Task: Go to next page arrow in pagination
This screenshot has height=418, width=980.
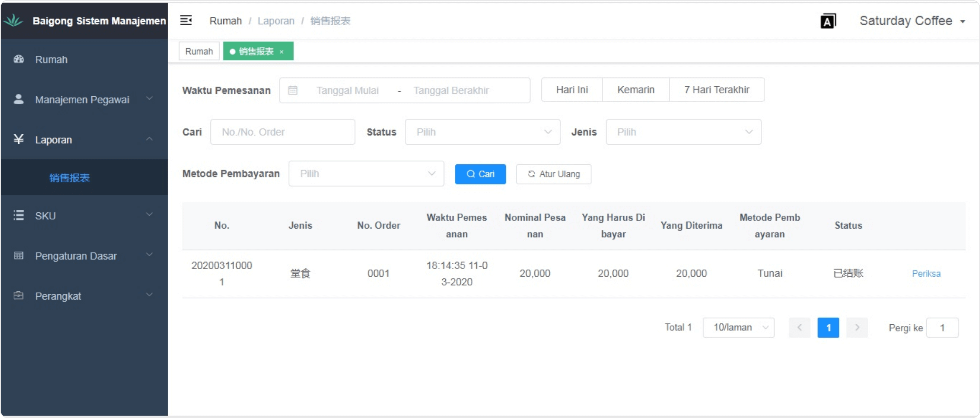Action: coord(857,328)
